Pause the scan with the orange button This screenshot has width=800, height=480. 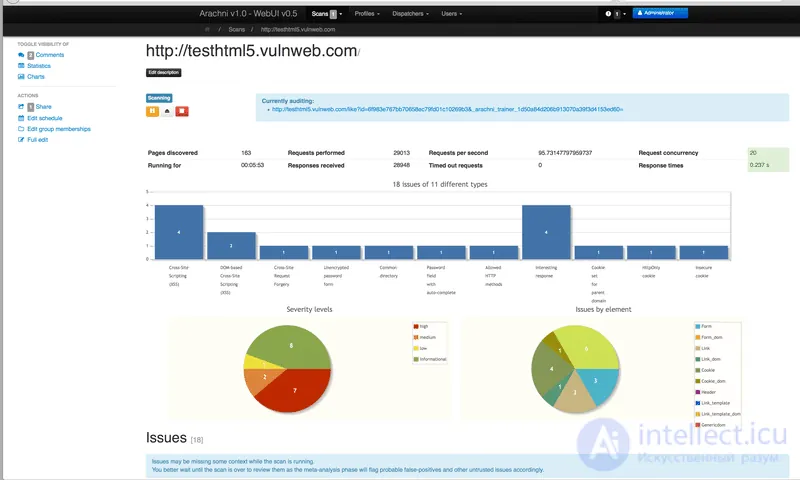coord(152,111)
